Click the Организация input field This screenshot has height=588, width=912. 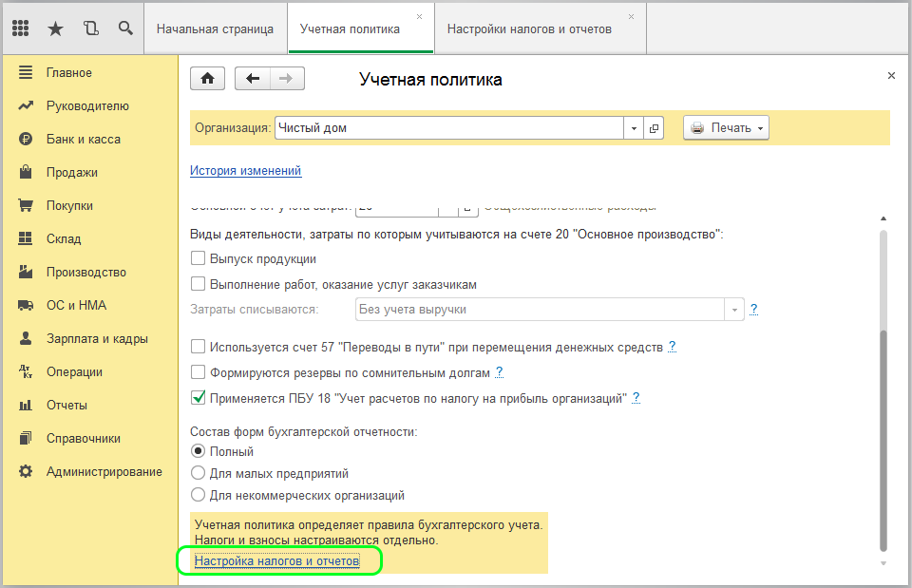tap(449, 128)
